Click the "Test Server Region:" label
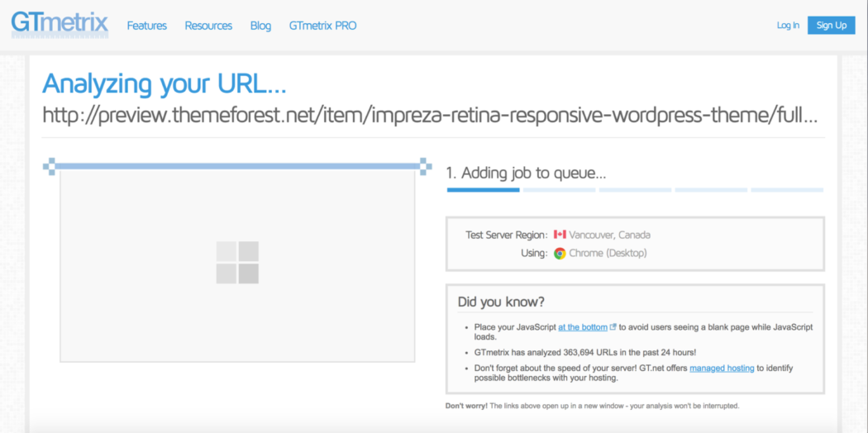 pos(507,235)
